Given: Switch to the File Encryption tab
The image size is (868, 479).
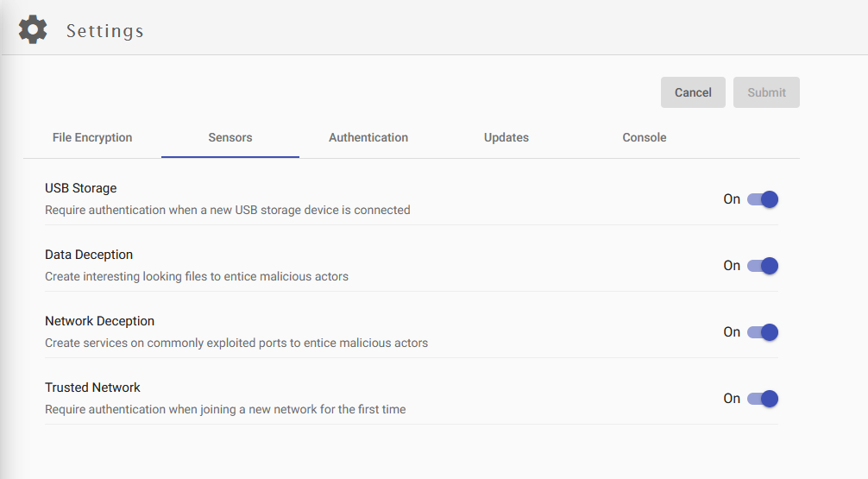Looking at the screenshot, I should 92,137.
